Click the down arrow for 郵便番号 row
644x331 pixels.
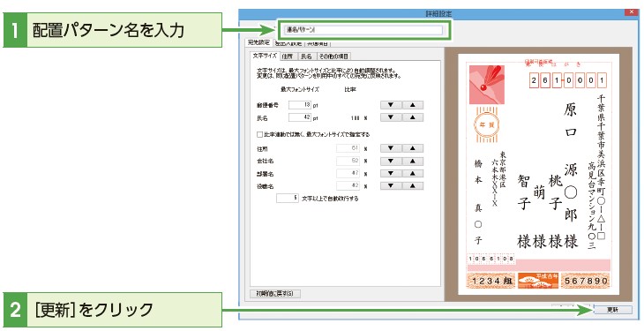click(x=391, y=105)
